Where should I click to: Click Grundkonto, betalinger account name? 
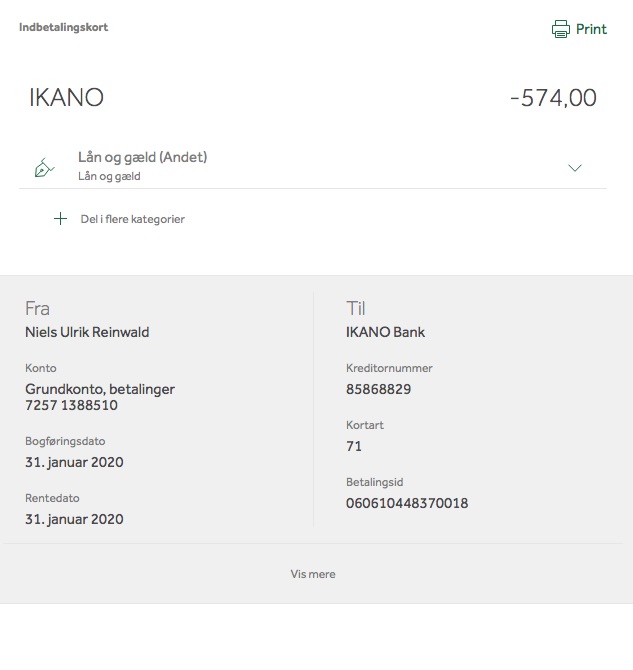point(100,389)
